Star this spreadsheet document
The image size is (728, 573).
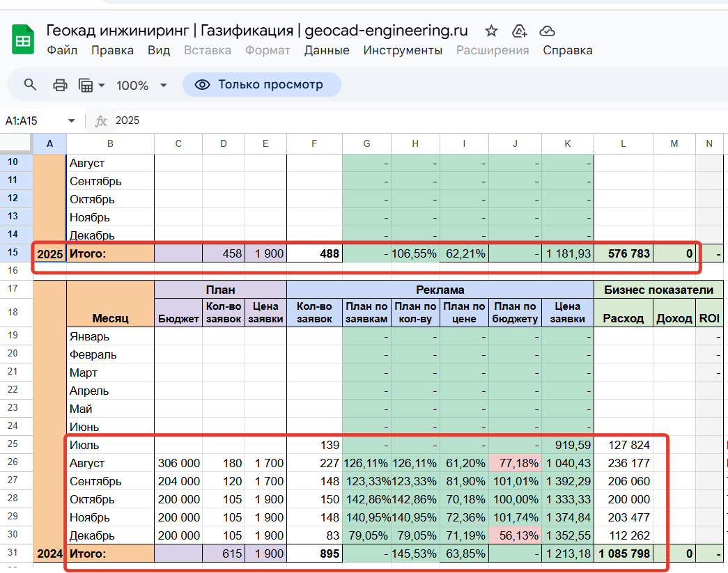tap(491, 31)
